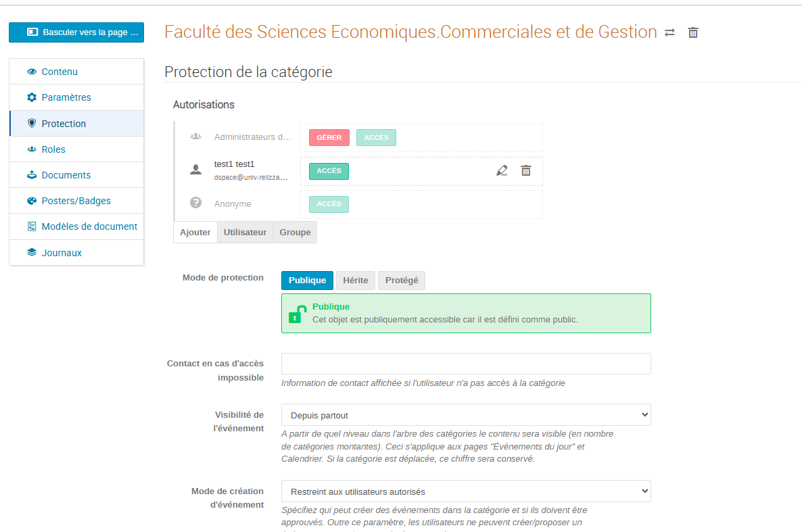
Task: Open Modèles de document in sidebar
Action: [x=89, y=226]
